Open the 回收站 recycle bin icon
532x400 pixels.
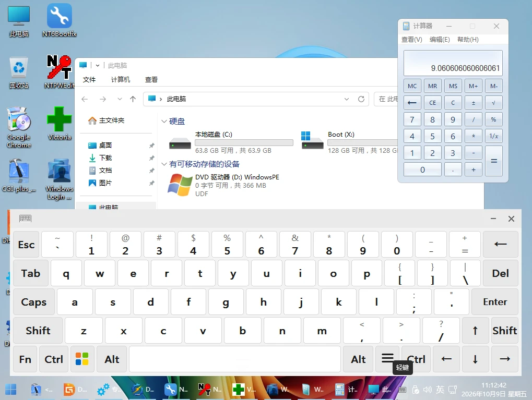pos(19,72)
